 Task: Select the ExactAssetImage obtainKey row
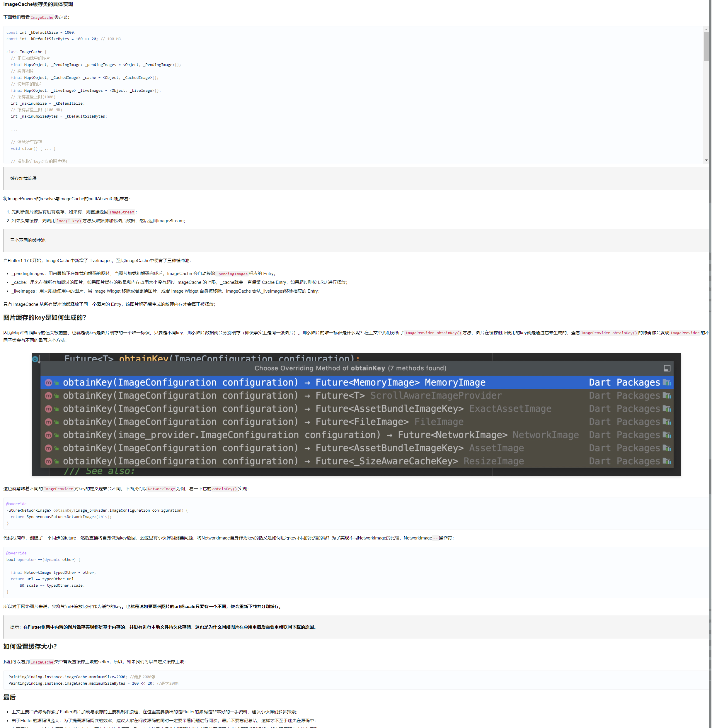357,408
